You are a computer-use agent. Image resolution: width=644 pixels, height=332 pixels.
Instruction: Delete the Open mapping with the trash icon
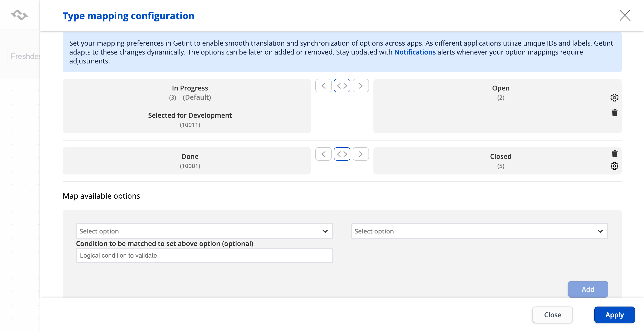point(614,113)
